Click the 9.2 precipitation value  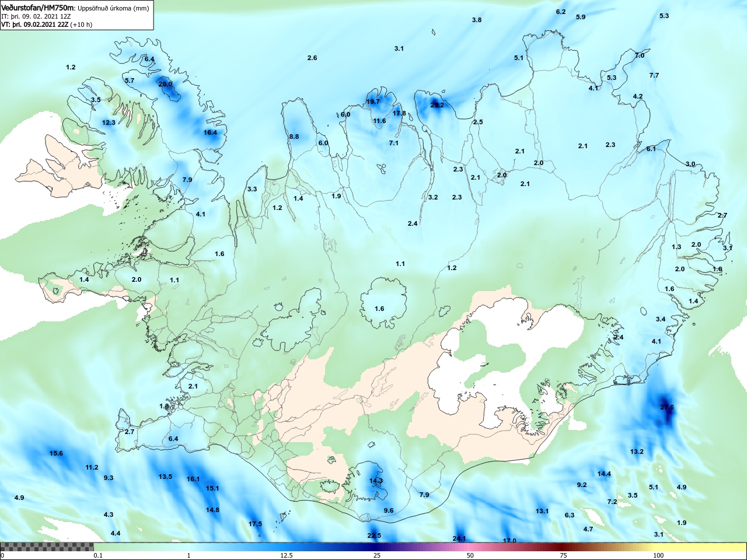[582, 485]
